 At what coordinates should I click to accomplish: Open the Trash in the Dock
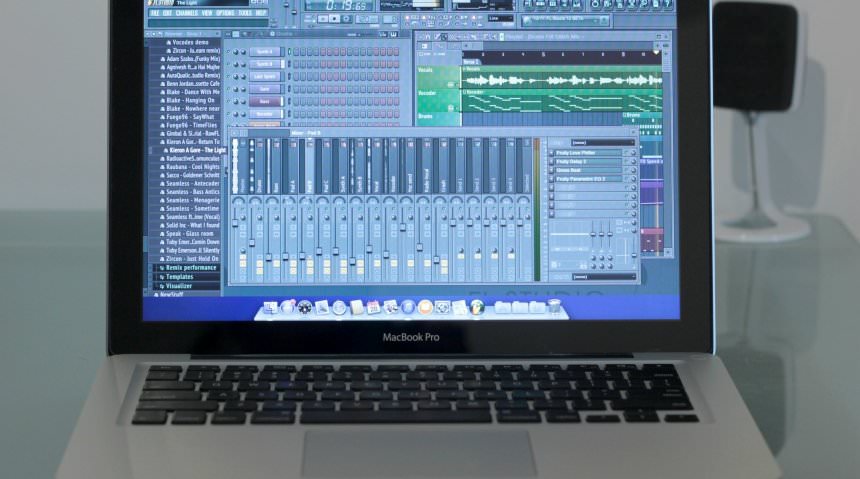[x=556, y=307]
